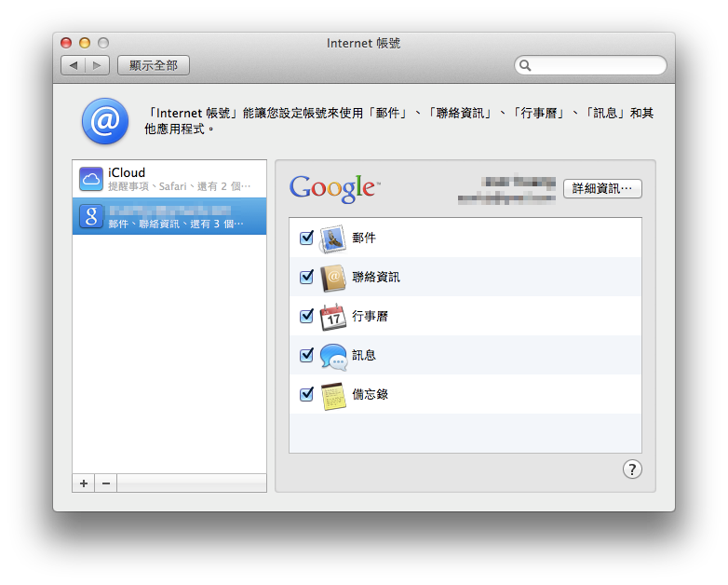Minimize window with the yellow button
The height and width of the screenshot is (585, 728).
point(85,43)
